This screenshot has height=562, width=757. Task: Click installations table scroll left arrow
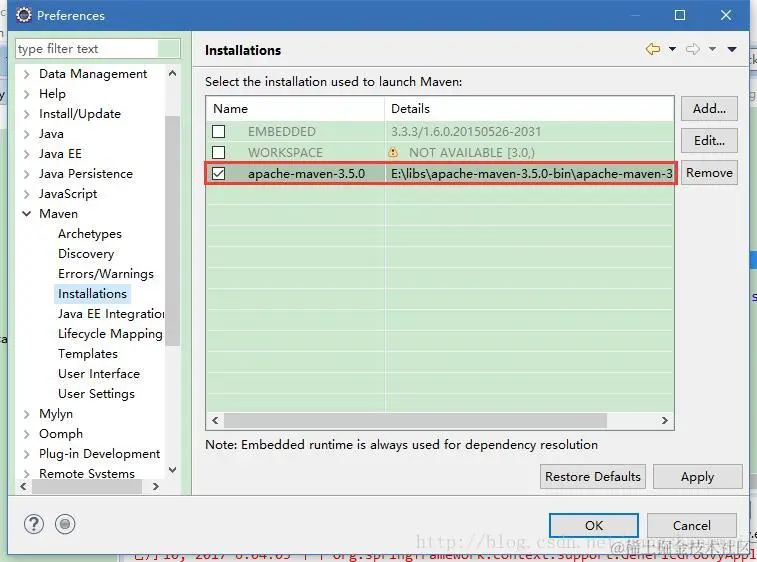(x=215, y=421)
